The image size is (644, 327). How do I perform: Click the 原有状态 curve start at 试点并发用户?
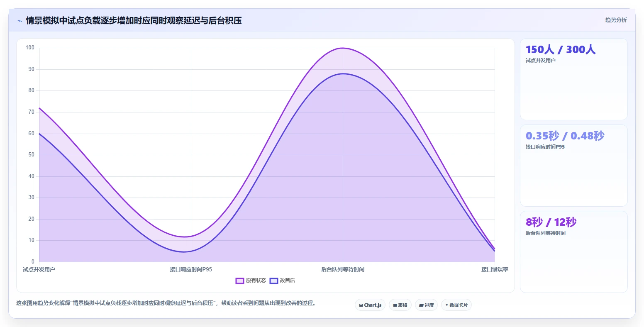point(39,108)
